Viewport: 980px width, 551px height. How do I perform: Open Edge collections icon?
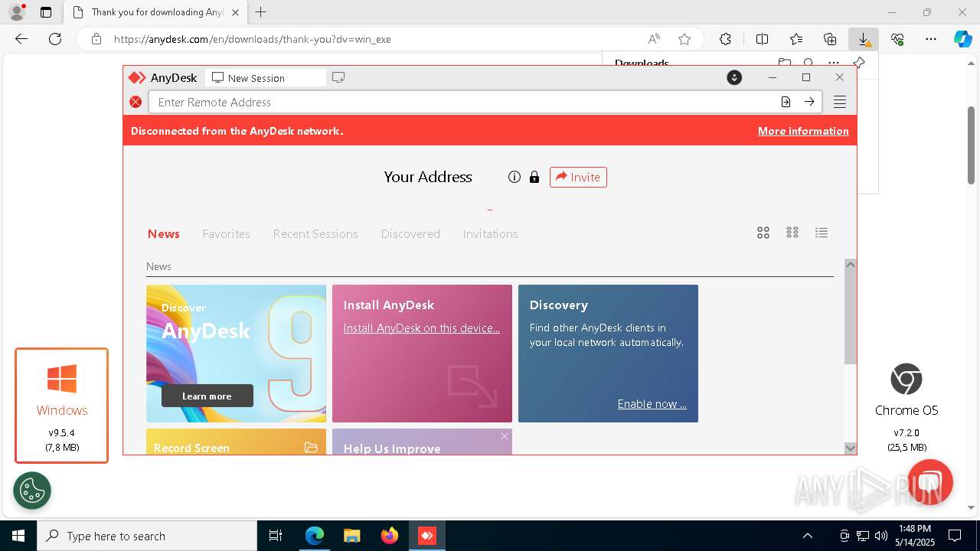[x=830, y=39]
